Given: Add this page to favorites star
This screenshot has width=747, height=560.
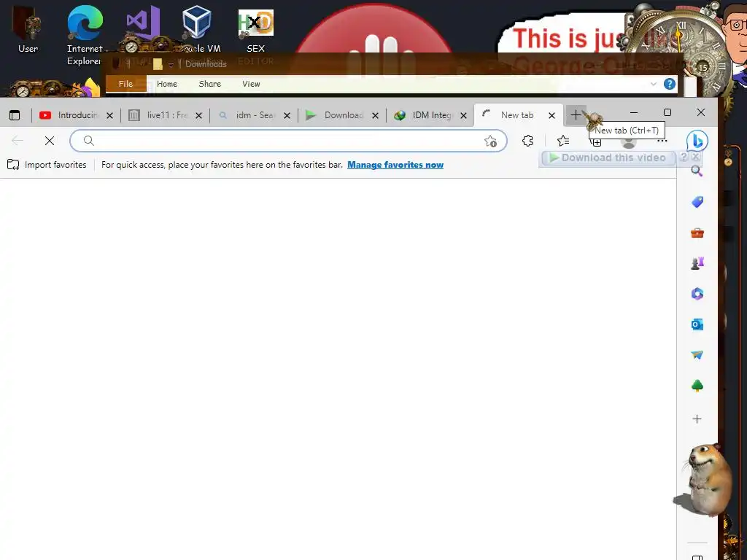Looking at the screenshot, I should (x=490, y=141).
